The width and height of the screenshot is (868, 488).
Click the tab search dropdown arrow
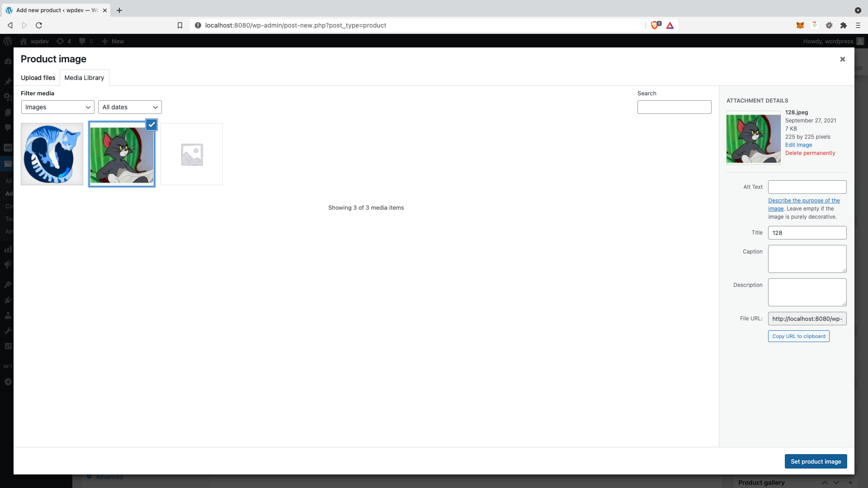point(858,10)
